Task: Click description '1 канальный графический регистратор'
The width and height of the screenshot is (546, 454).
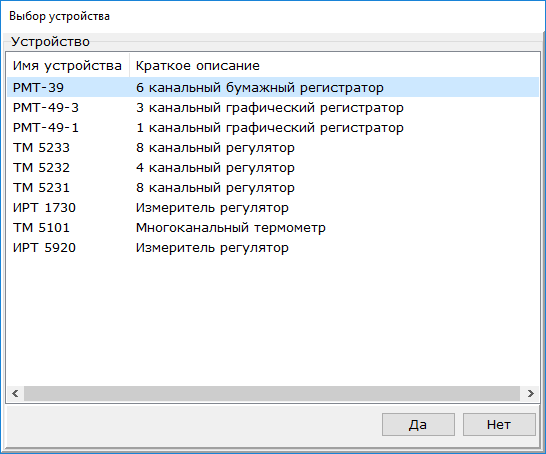Action: coord(270,127)
